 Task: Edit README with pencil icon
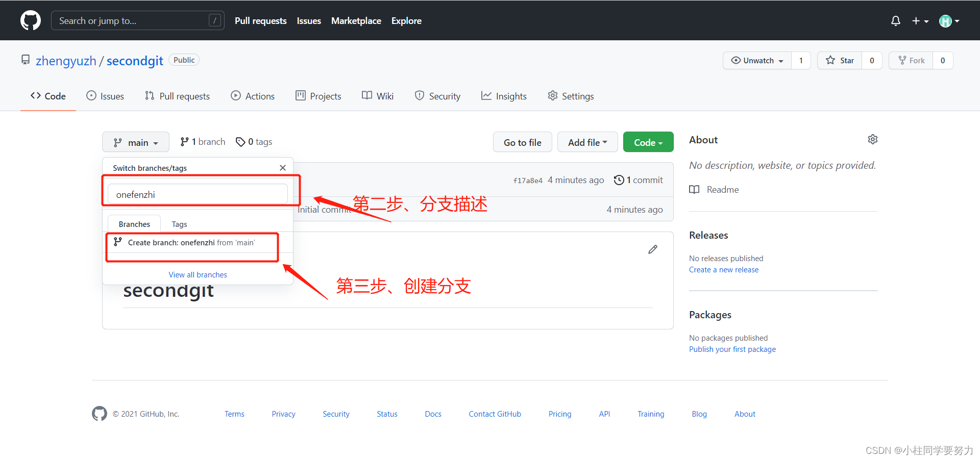click(653, 249)
